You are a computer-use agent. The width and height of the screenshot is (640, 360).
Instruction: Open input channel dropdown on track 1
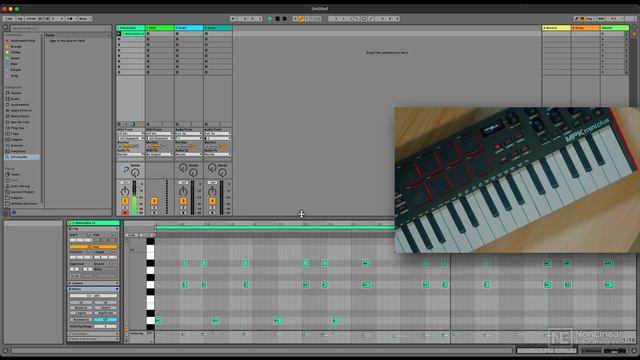(131, 138)
